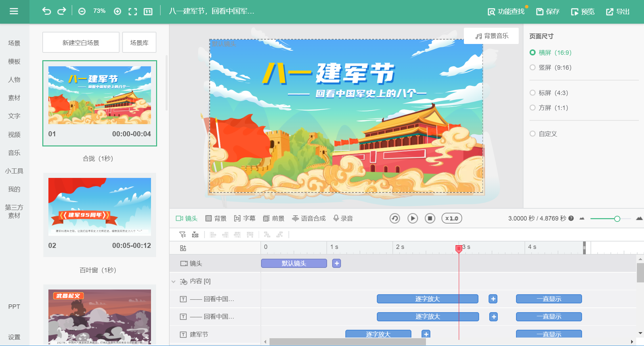Image resolution: width=644 pixels, height=346 pixels.
Task: Zoom in the canvas with plus icon
Action: (117, 11)
